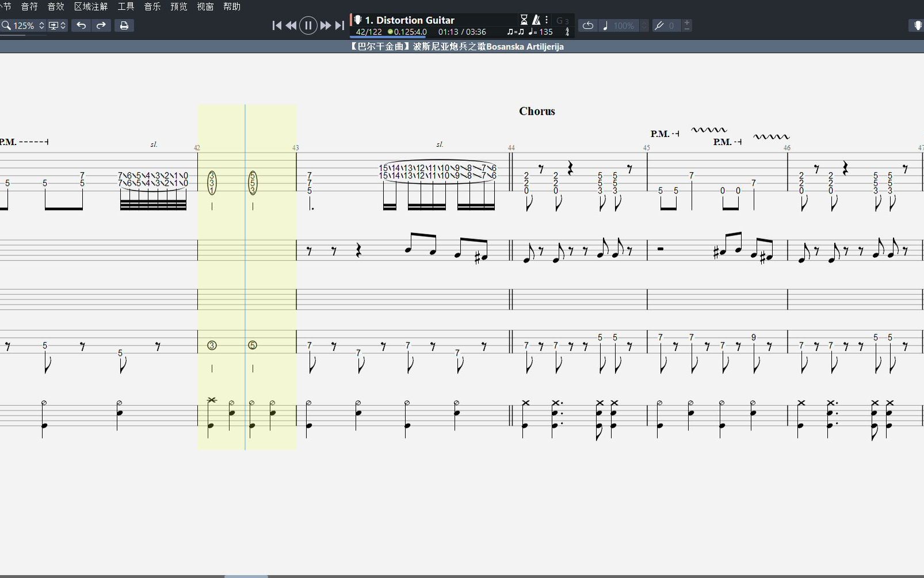Rewind to the previous bar
Viewport: 924px width, 578px height.
click(291, 25)
